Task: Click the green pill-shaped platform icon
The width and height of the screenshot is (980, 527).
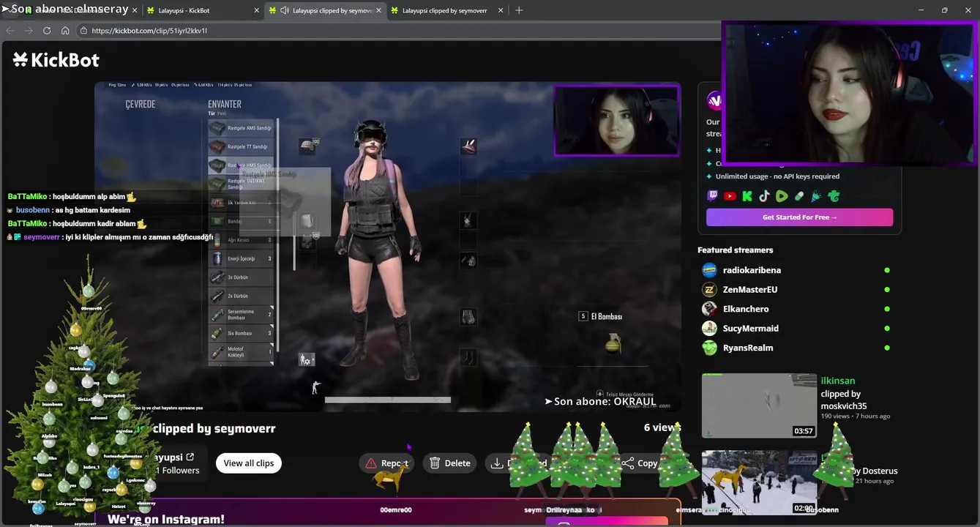Action: click(799, 196)
